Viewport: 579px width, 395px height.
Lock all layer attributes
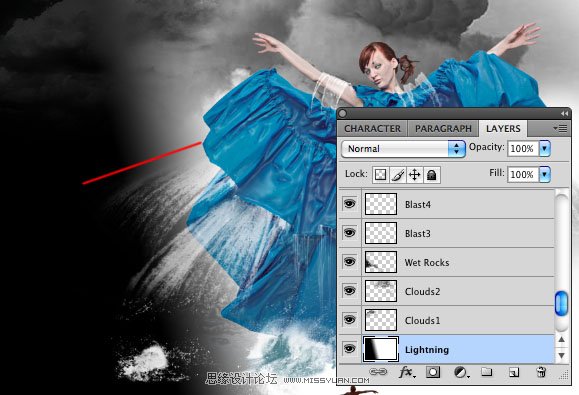[432, 175]
